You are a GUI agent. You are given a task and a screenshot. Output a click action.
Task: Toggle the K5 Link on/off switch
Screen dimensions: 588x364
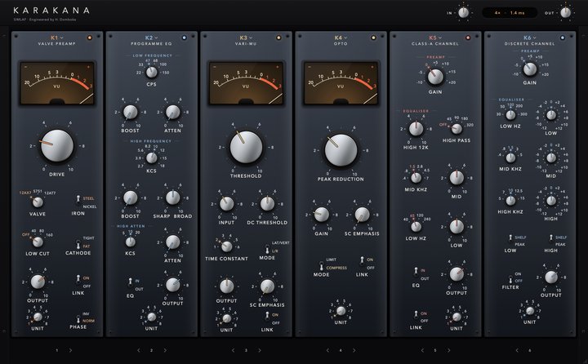[x=416, y=315]
